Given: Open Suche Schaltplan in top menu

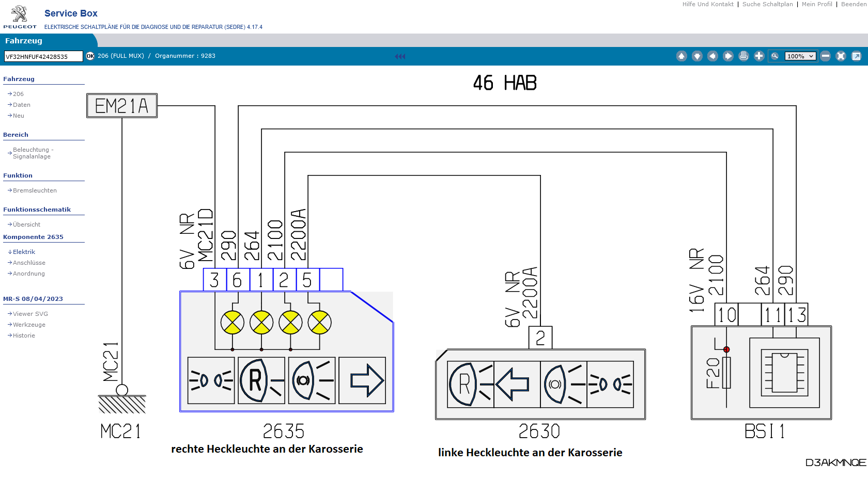Looking at the screenshot, I should [767, 4].
